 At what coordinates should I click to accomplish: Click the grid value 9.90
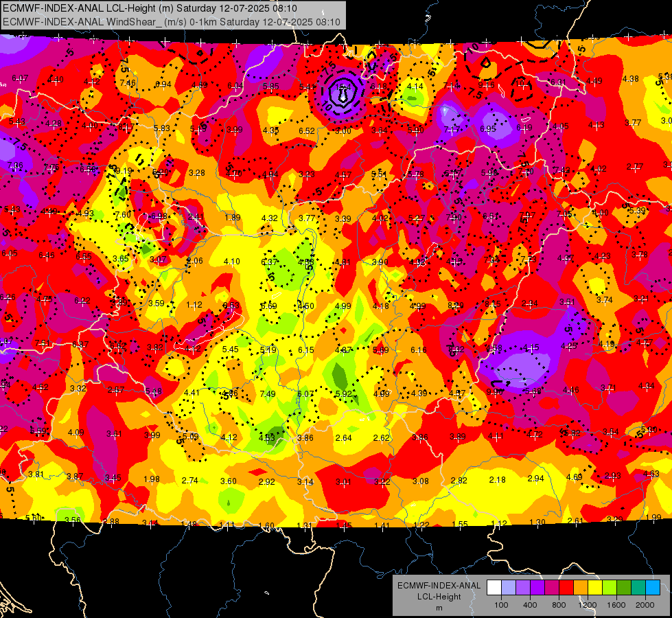tap(495, 391)
